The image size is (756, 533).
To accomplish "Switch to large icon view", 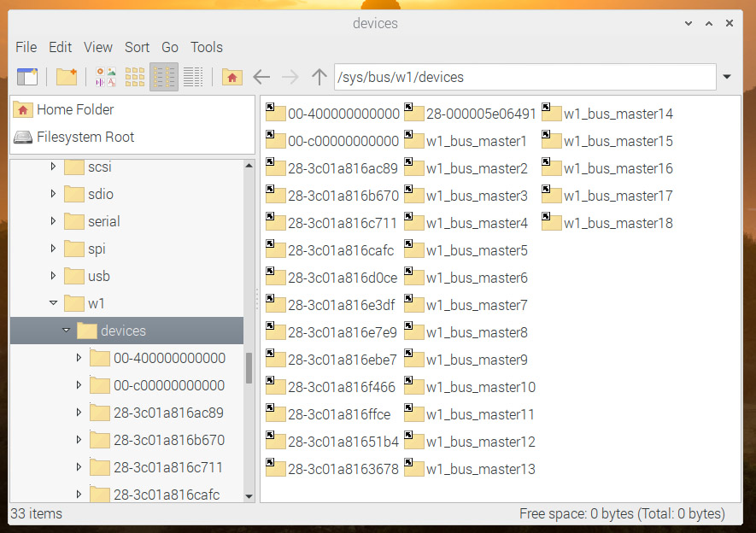I will coord(106,77).
